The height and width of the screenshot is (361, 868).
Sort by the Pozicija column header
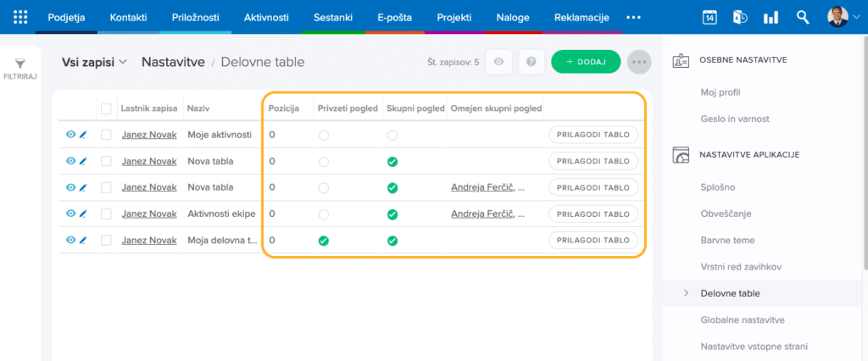pos(284,108)
